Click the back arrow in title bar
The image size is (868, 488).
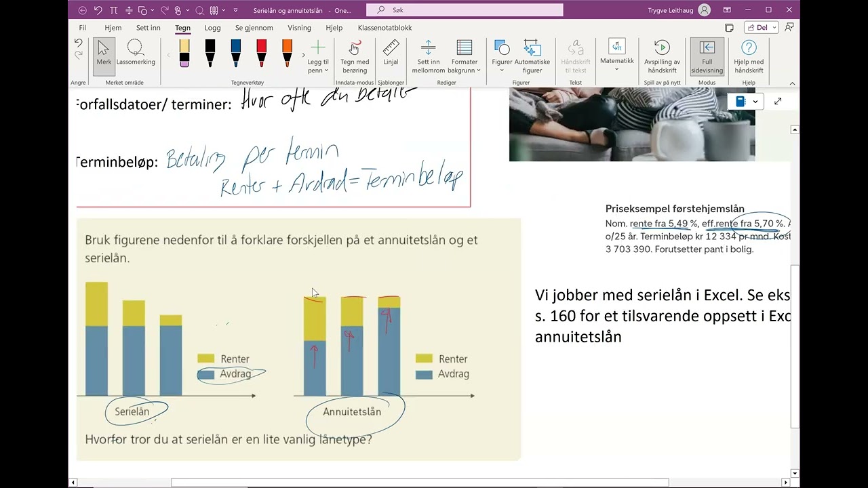coord(83,10)
